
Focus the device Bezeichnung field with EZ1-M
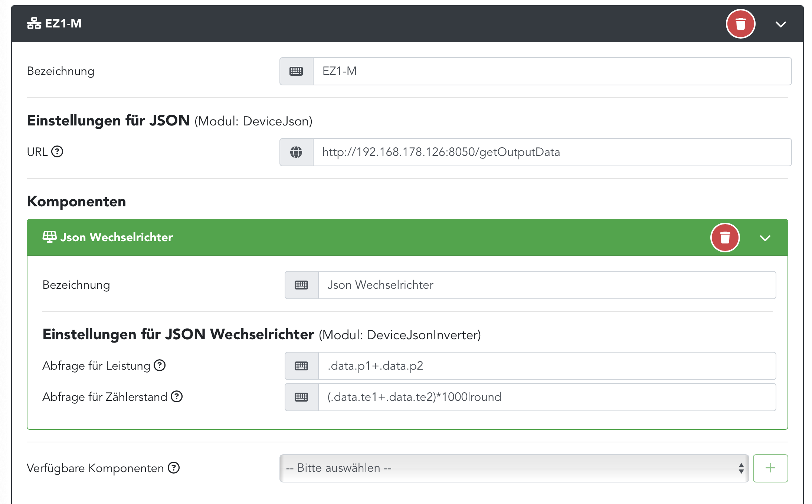click(552, 71)
